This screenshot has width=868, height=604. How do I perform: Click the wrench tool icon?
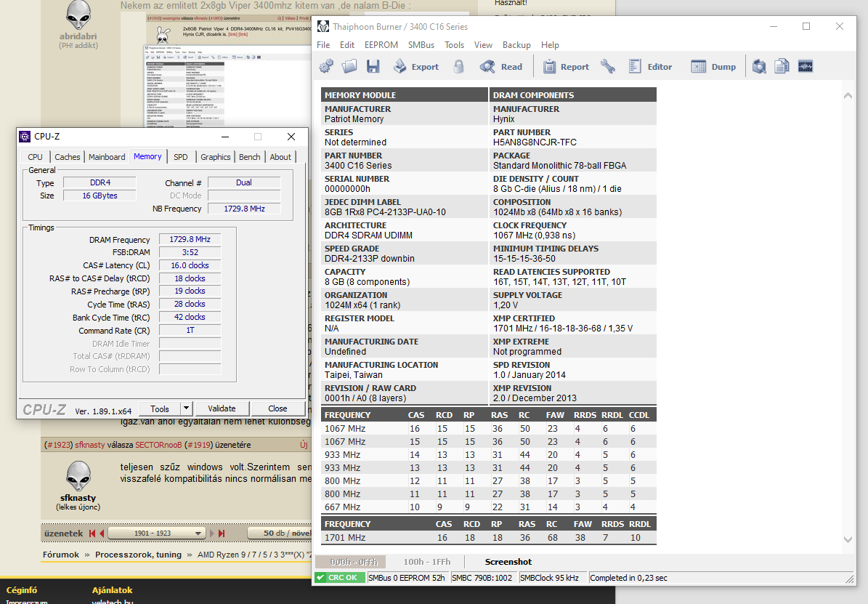click(608, 66)
